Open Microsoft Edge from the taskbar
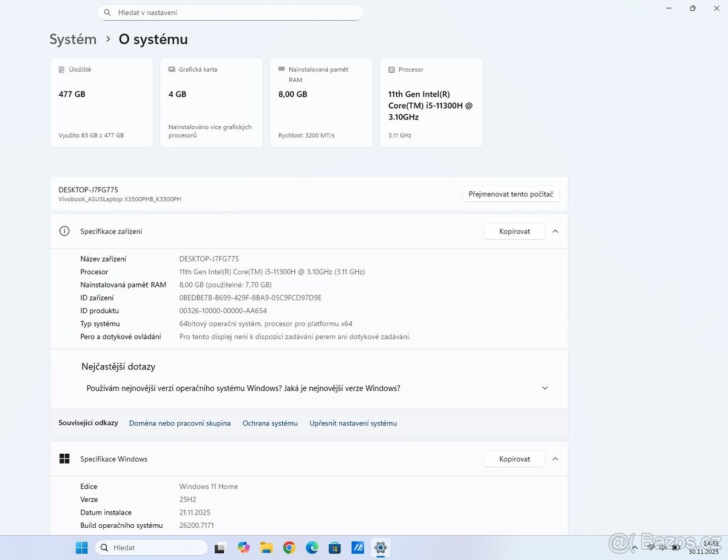Image resolution: width=728 pixels, height=560 pixels. click(x=312, y=547)
